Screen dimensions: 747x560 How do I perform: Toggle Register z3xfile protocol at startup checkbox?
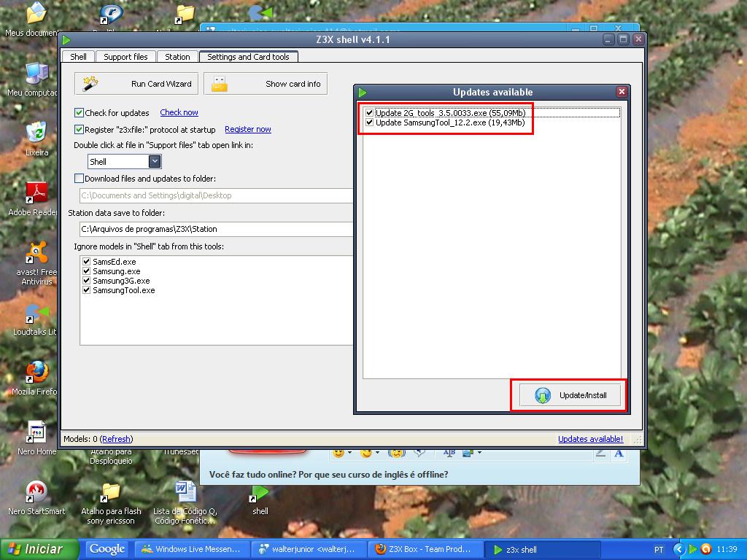pyautogui.click(x=79, y=130)
